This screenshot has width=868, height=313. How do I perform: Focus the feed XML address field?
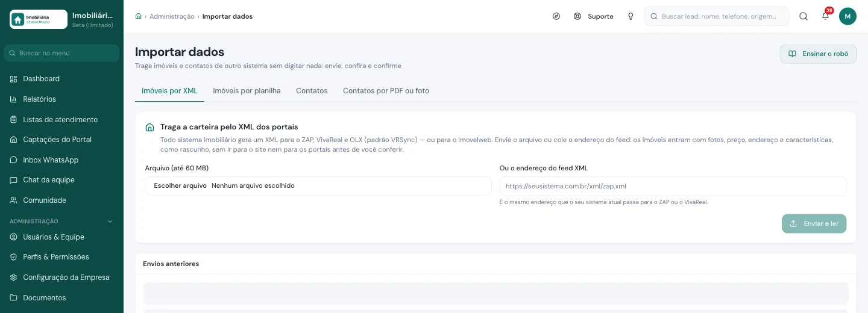673,186
